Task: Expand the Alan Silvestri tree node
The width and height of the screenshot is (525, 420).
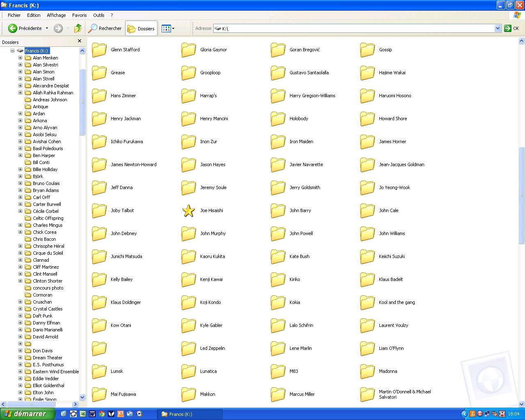Action: point(20,65)
